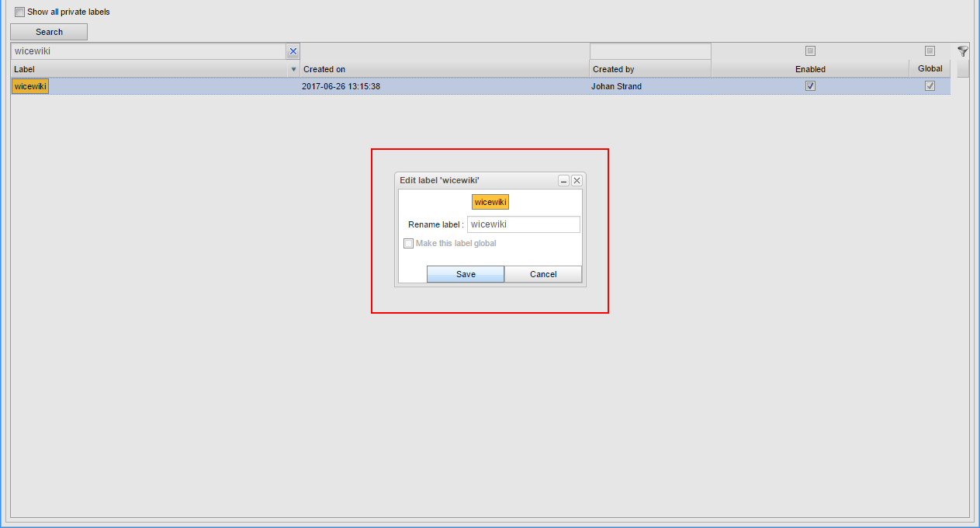Check Make this label global option
Viewport: 980px width, 528px height.
(409, 243)
